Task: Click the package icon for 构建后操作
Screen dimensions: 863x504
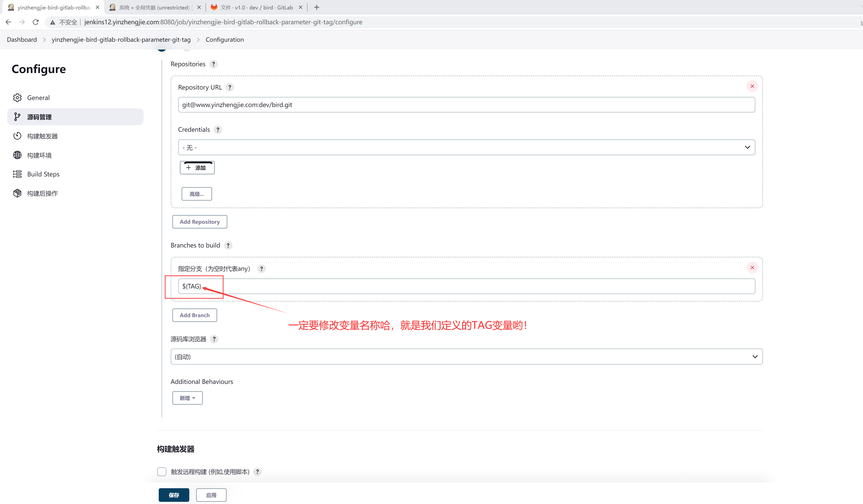Action: 17,193
